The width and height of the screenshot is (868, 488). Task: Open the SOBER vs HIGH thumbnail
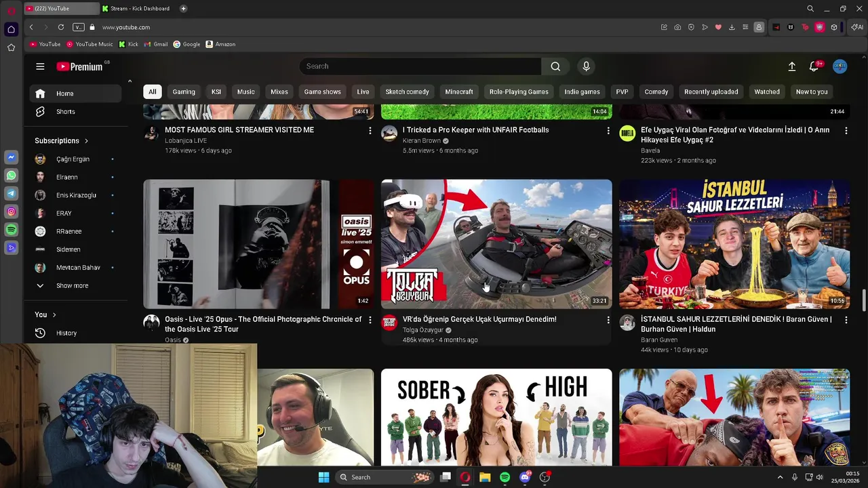[496, 417]
